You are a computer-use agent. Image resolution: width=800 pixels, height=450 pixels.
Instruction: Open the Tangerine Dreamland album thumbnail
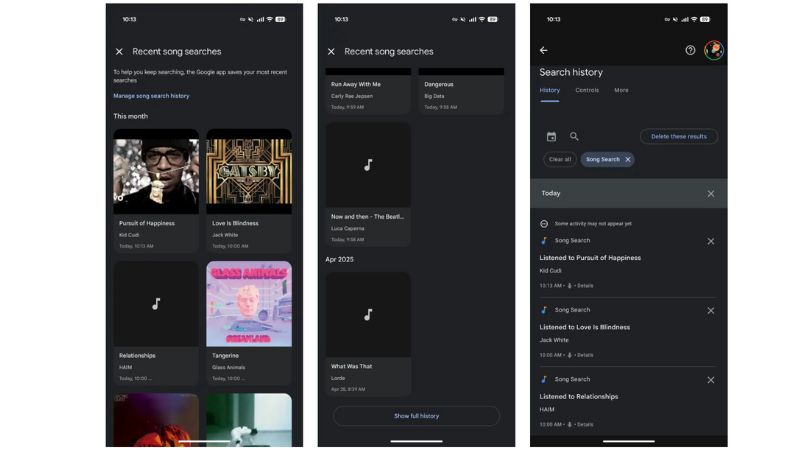[249, 304]
